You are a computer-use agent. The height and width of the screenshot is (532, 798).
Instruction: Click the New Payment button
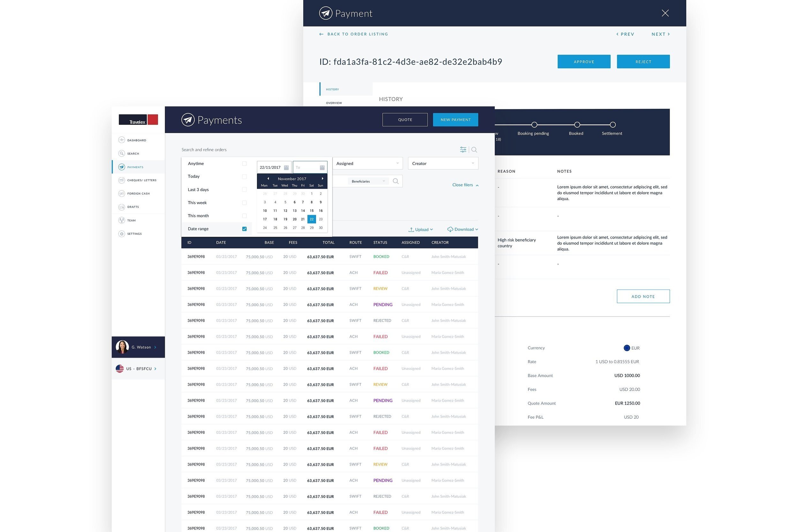[456, 120]
